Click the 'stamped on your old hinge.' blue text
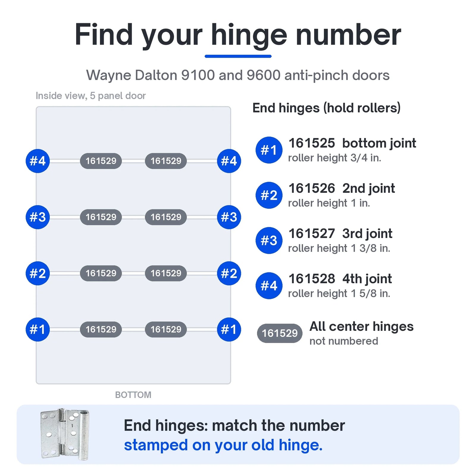The width and height of the screenshot is (476, 476). tap(223, 445)
